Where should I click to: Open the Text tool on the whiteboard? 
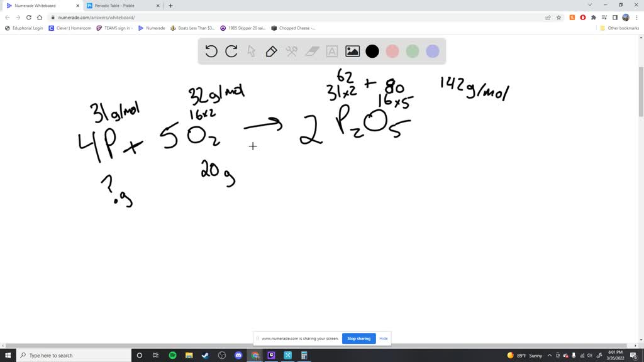click(332, 51)
